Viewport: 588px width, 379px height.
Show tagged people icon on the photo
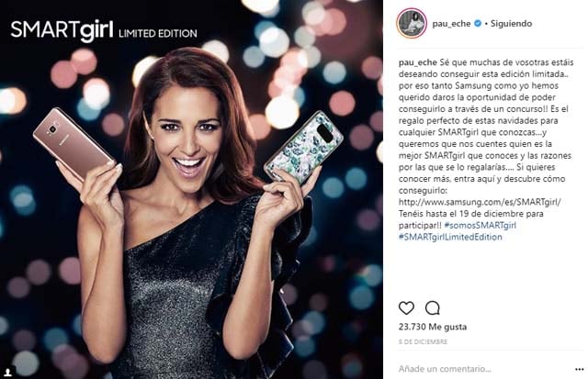pos(8,372)
